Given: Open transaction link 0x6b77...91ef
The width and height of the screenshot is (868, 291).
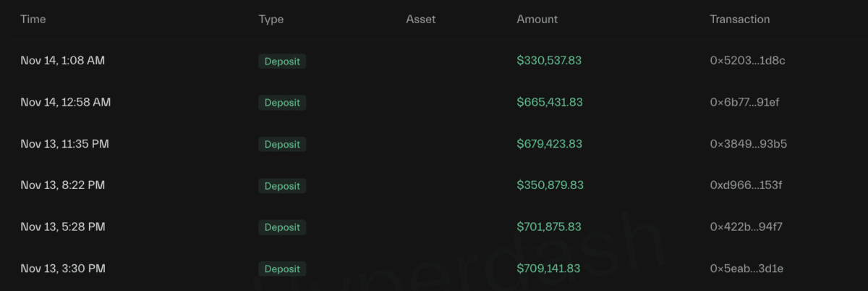Looking at the screenshot, I should coord(744,102).
